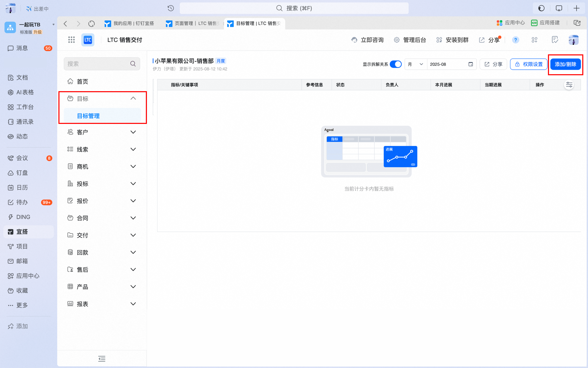
Task: Go forward with the right arrow
Action: tap(78, 24)
